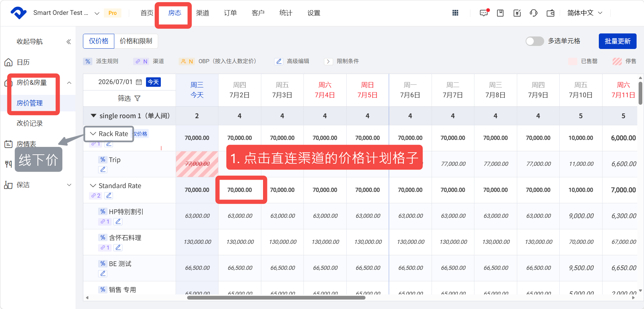The height and width of the screenshot is (309, 644).
Task: Click Standard Rate 70,000.00 cell for 7月2日
Action: [240, 190]
